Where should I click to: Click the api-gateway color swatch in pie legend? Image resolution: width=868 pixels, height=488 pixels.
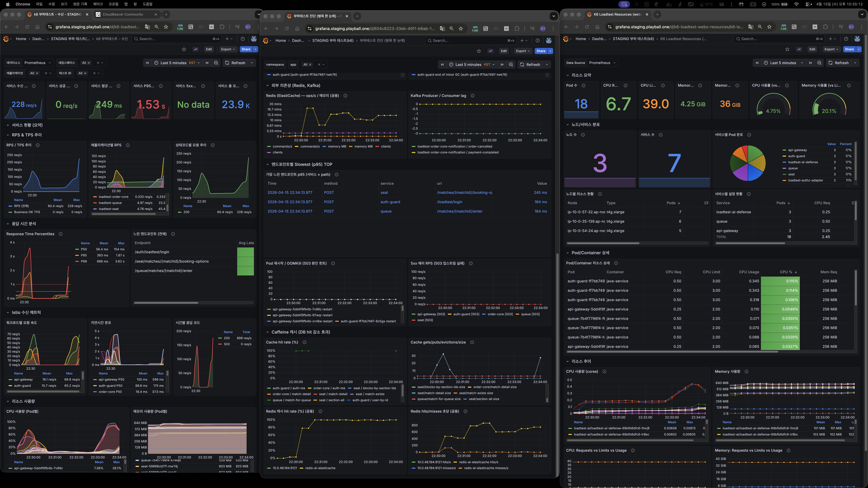(x=784, y=150)
